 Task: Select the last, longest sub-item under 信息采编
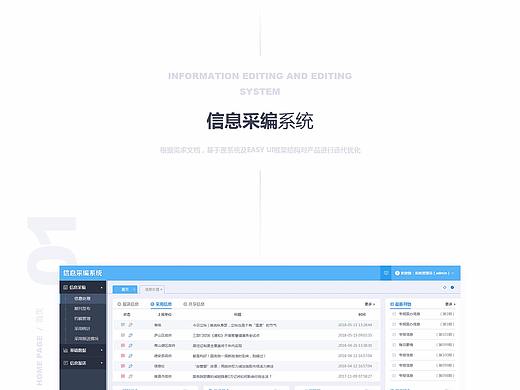tap(86, 339)
